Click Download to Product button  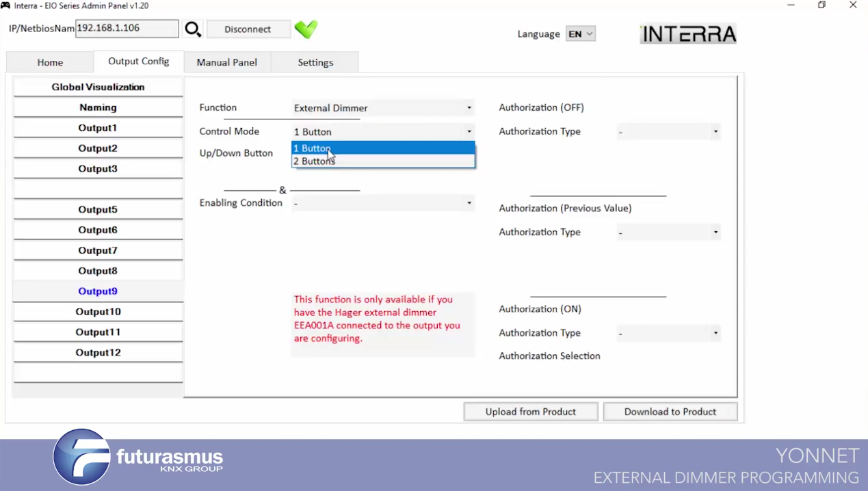670,412
